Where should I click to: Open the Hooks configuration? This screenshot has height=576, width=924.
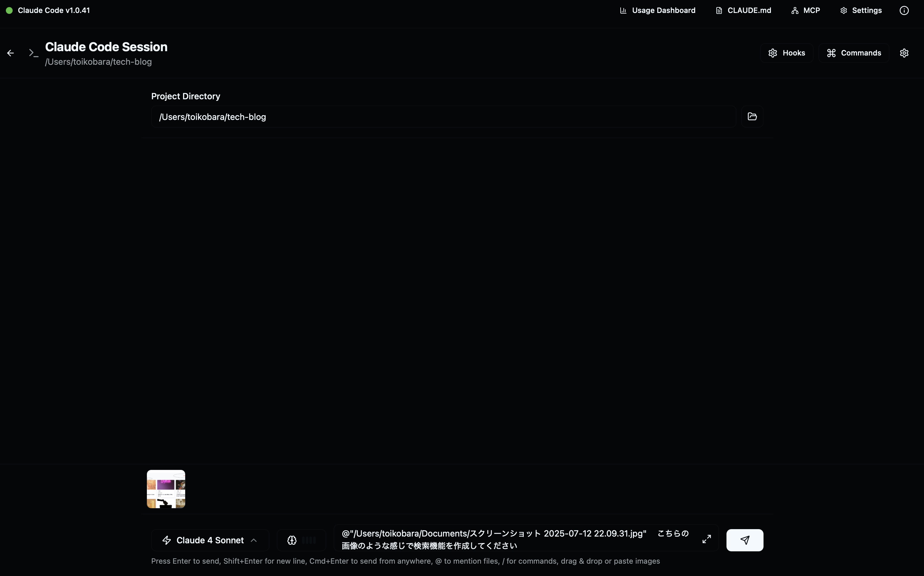(786, 52)
